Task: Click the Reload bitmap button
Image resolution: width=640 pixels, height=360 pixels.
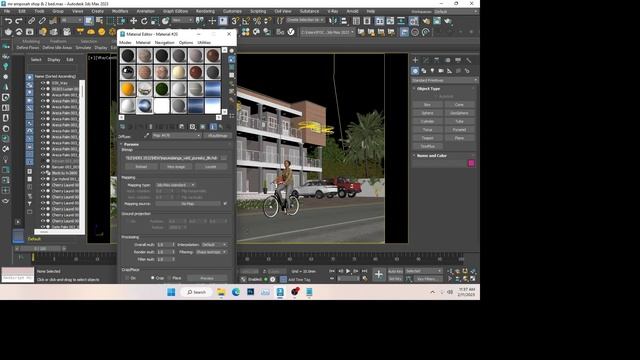Action: click(141, 167)
